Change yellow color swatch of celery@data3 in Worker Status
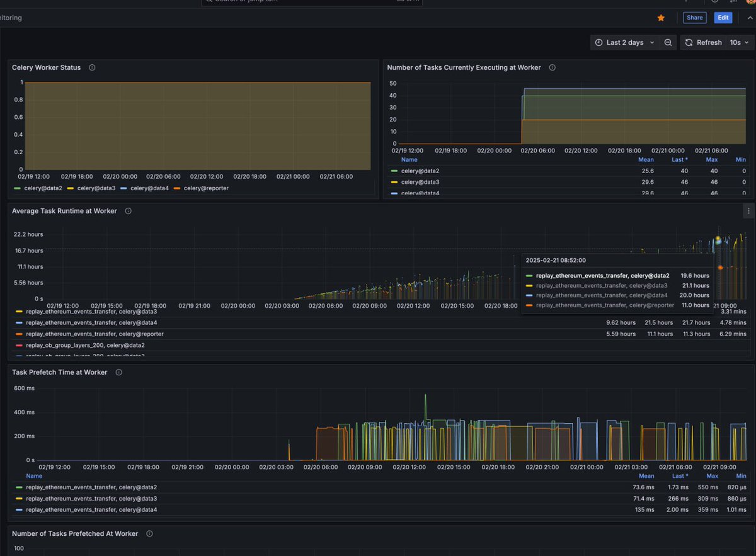 point(70,188)
